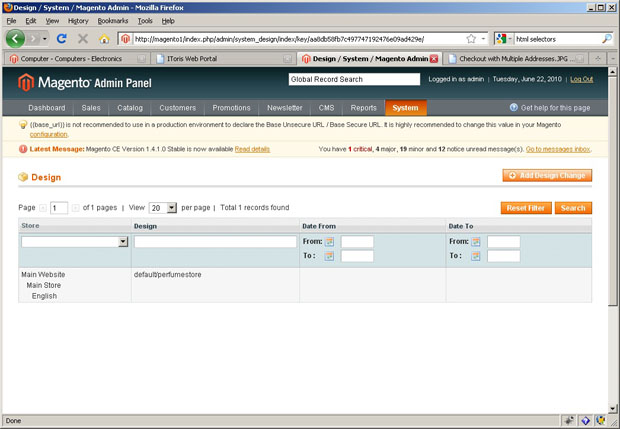The height and width of the screenshot is (429, 620).
Task: Click the previous page arrow in pager
Action: point(43,208)
